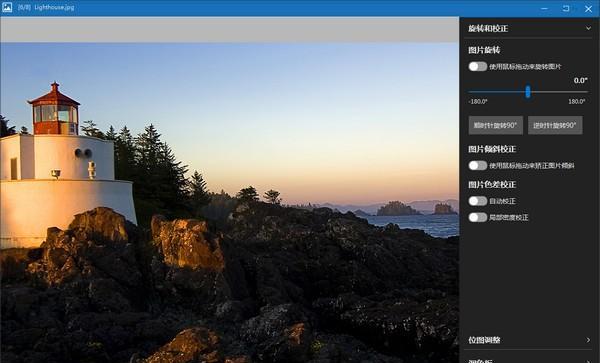Click the Lighthouse.jpg title text
The image size is (600, 363).
point(54,7)
